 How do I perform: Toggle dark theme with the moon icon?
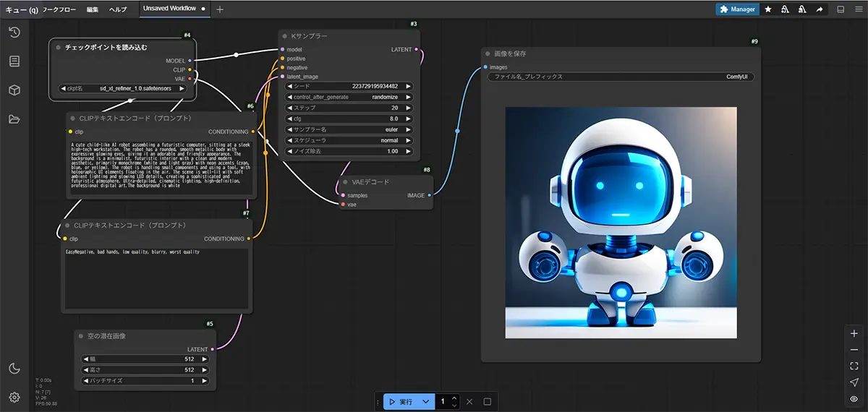click(14, 369)
